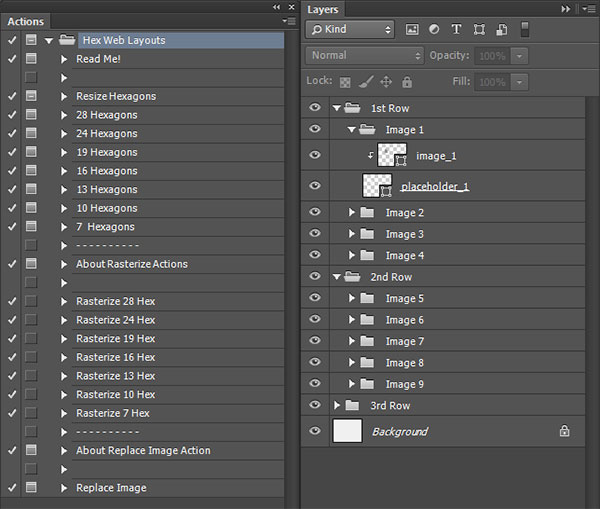The height and width of the screenshot is (509, 600).
Task: Expand the Replace Image action
Action: pyautogui.click(x=64, y=488)
